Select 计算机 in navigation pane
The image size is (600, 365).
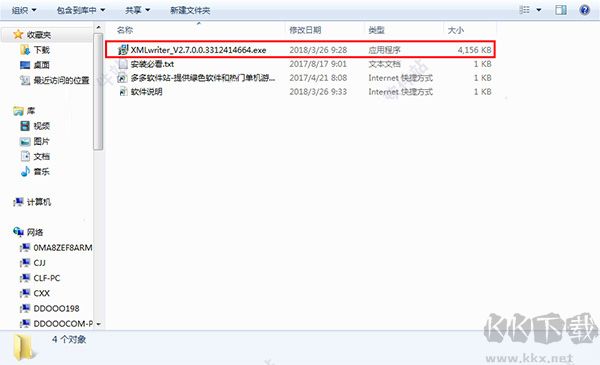[x=39, y=202]
